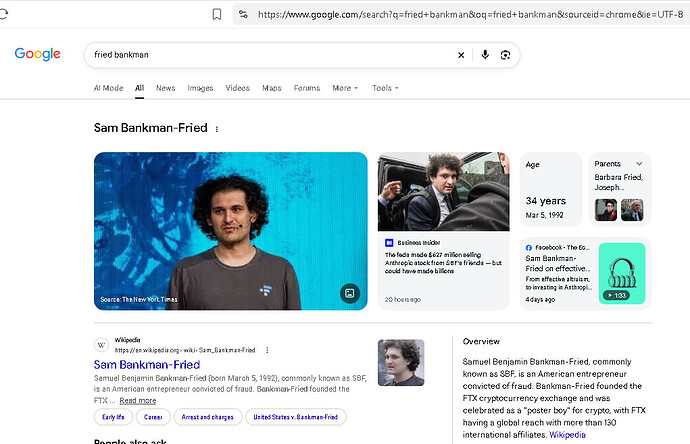Click the Google logo

[37, 54]
